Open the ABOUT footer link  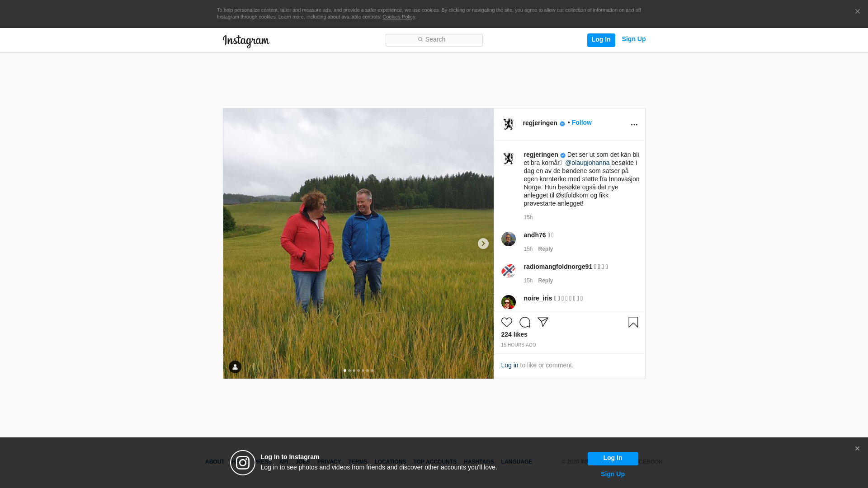click(215, 462)
